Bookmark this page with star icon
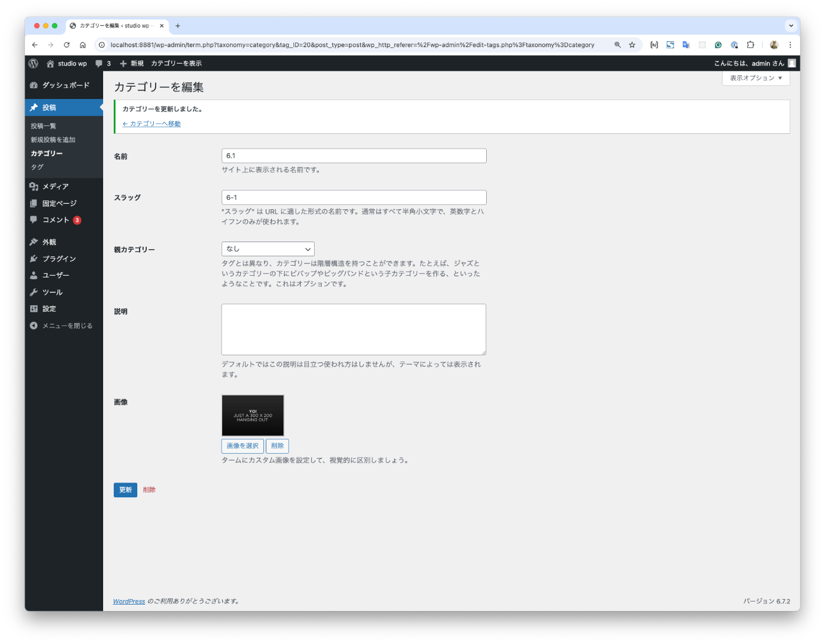 (x=632, y=45)
